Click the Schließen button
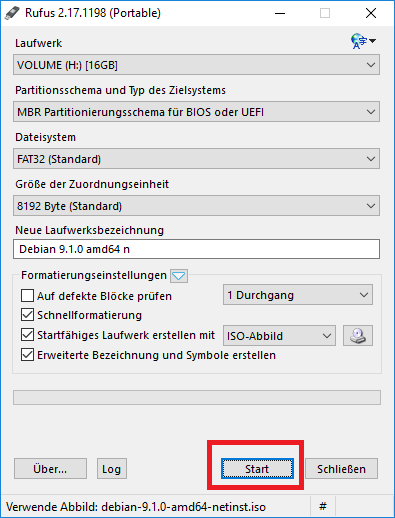 coord(341,469)
